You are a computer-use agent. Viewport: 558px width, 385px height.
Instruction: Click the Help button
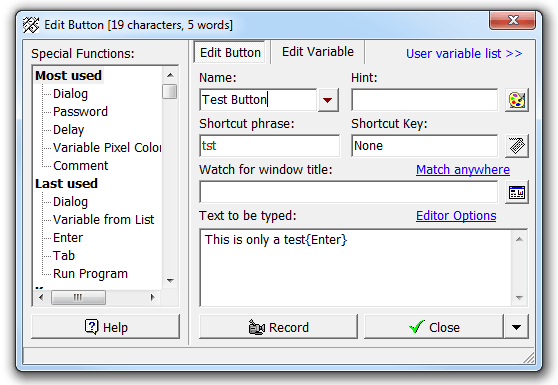click(x=106, y=327)
